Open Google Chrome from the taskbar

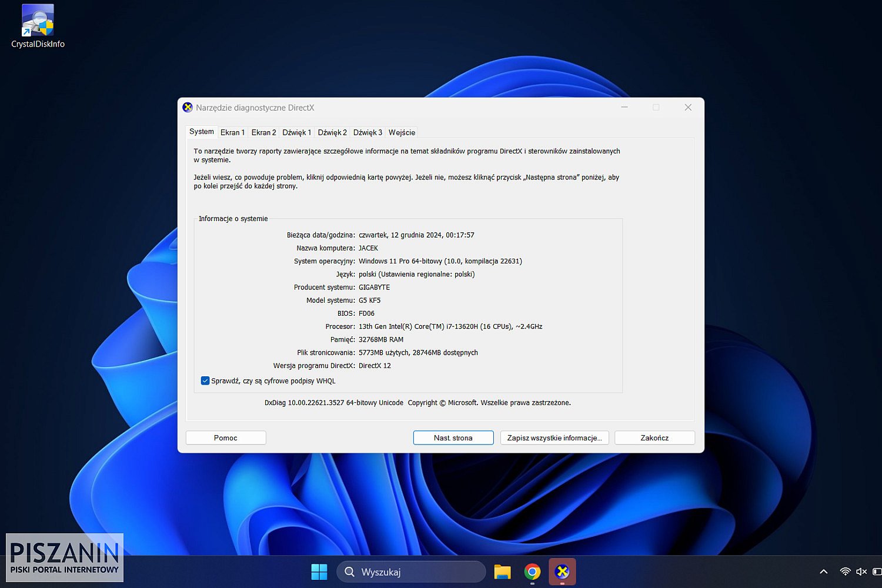tap(532, 572)
